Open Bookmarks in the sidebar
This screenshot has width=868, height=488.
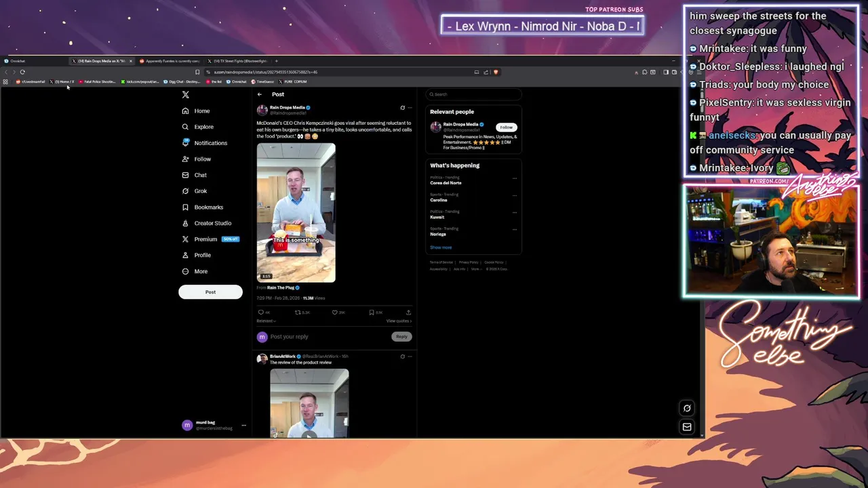[202, 207]
